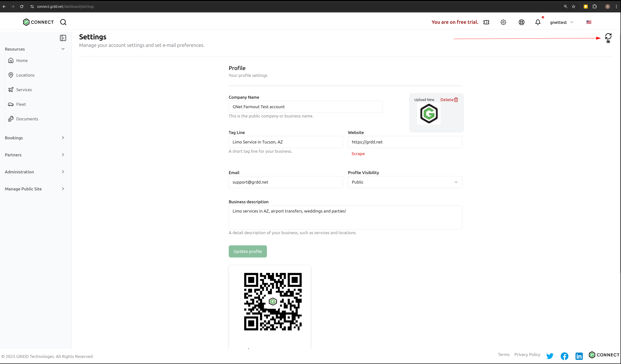Select the US flag language selector

pos(589,22)
